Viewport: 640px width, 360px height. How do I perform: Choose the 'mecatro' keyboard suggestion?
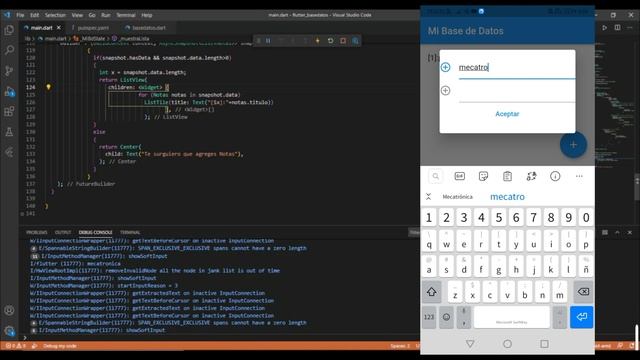coord(507,197)
